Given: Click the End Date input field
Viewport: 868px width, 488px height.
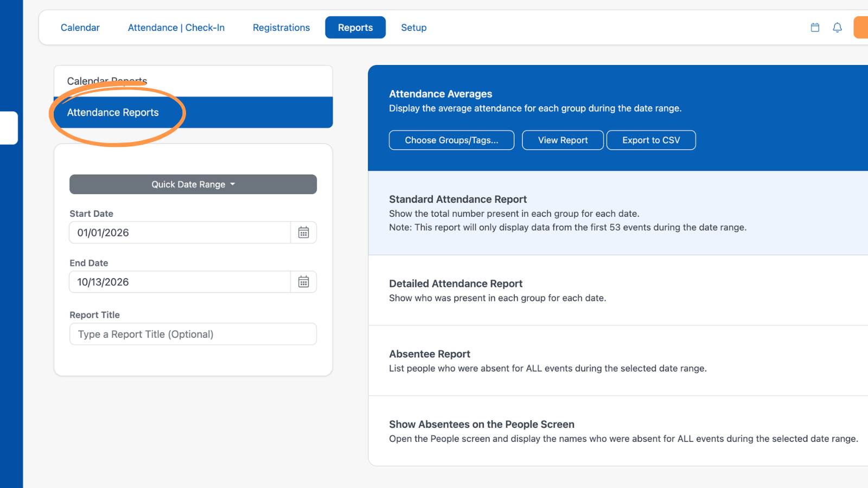Looking at the screenshot, I should click(180, 282).
